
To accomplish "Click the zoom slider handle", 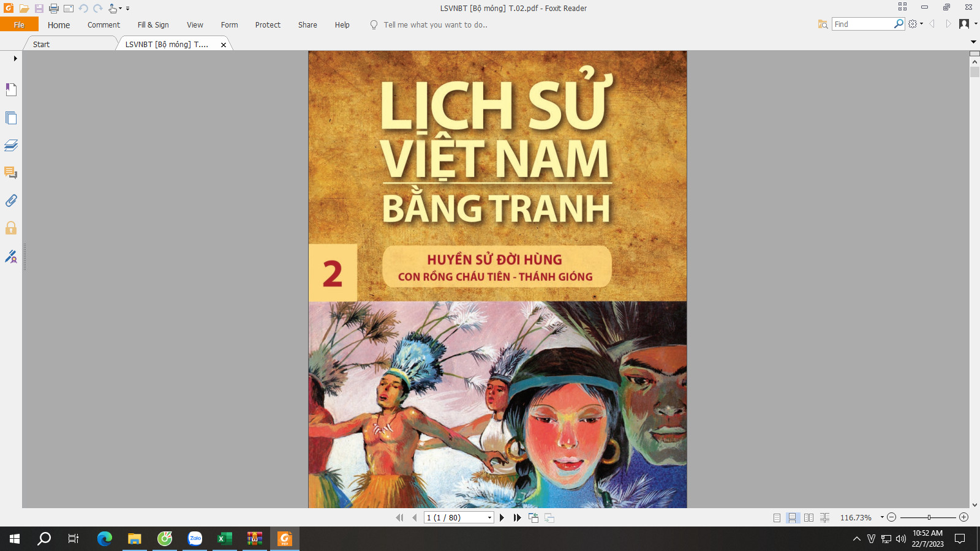I will coord(929,517).
